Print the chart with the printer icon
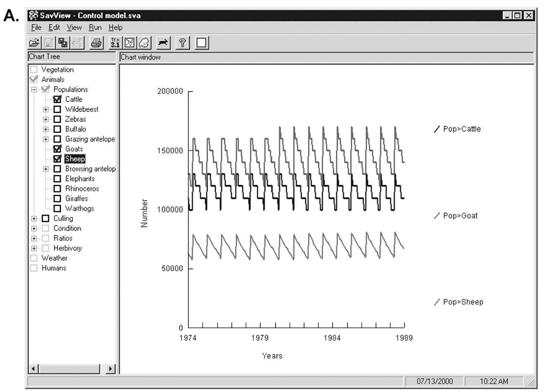The height and width of the screenshot is (392, 547). tap(96, 43)
